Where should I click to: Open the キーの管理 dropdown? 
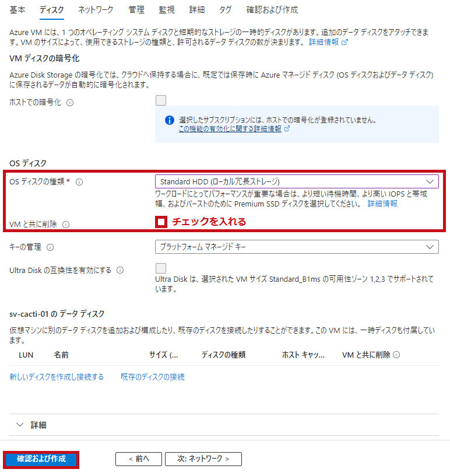297,247
